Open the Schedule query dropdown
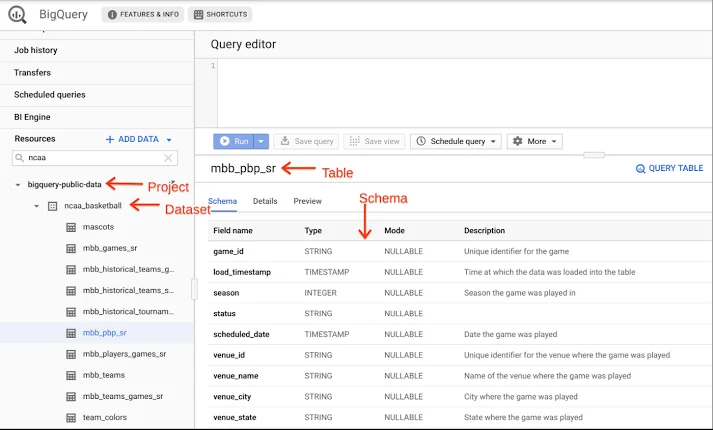 [455, 142]
